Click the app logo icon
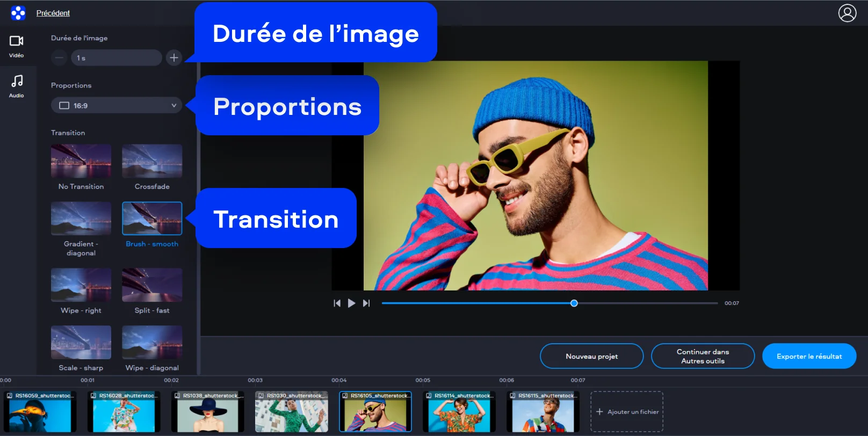Viewport: 868px width, 436px height. (x=18, y=13)
